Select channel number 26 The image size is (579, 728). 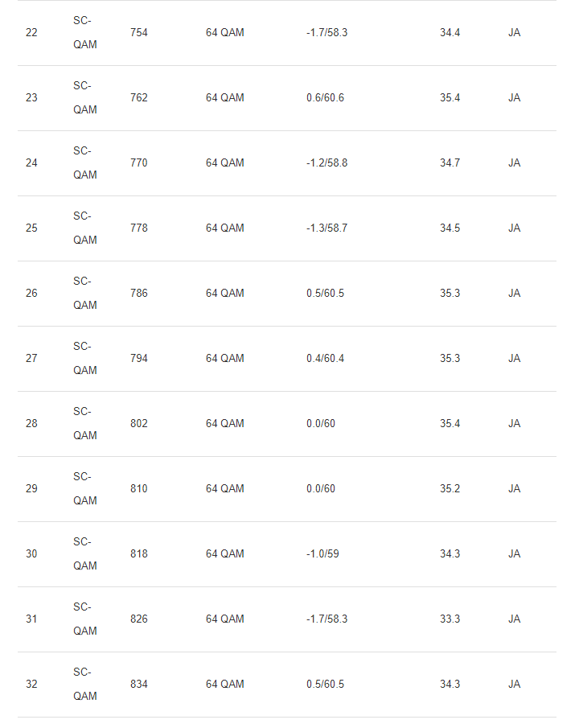(31, 294)
